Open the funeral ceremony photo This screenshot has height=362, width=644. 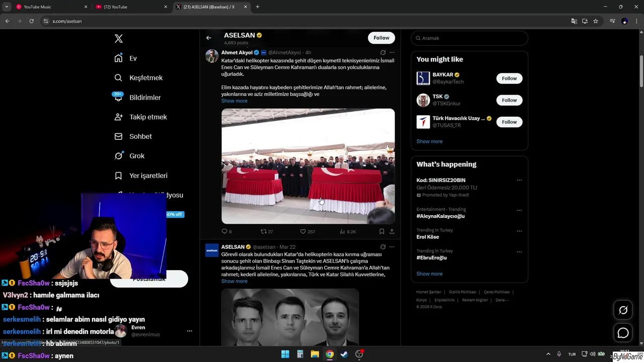308,166
